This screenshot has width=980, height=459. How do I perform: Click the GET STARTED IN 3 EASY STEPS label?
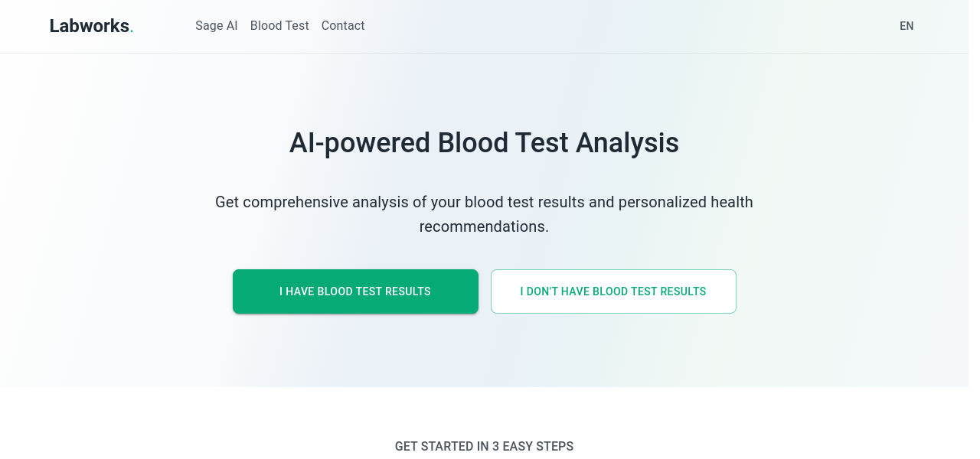click(x=484, y=446)
